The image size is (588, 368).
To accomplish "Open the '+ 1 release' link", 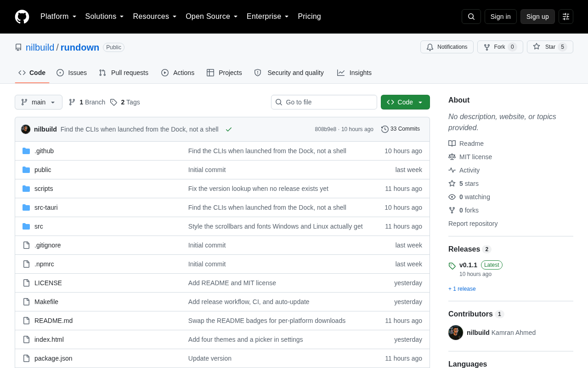I will tap(462, 289).
